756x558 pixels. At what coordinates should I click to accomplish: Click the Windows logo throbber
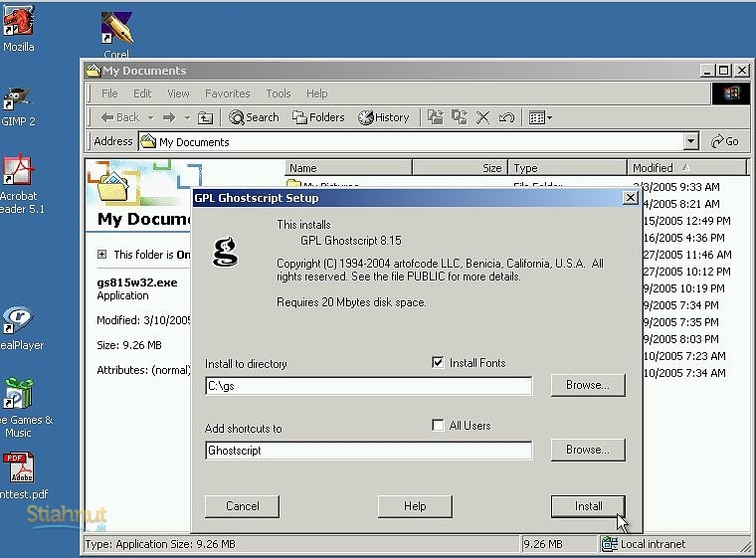tap(731, 93)
